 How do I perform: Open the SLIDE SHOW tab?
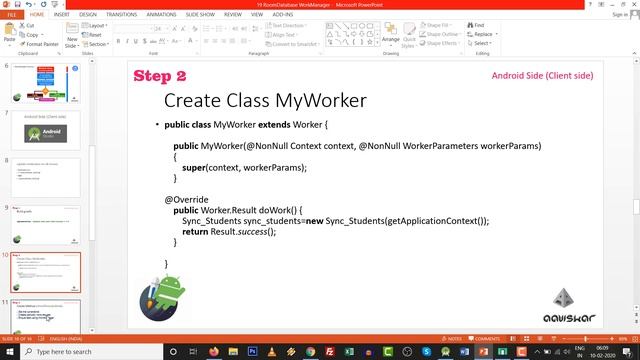pyautogui.click(x=200, y=15)
